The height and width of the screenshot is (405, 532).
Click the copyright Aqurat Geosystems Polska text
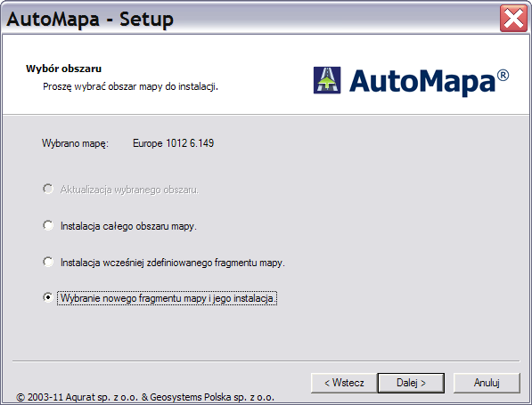(x=145, y=397)
